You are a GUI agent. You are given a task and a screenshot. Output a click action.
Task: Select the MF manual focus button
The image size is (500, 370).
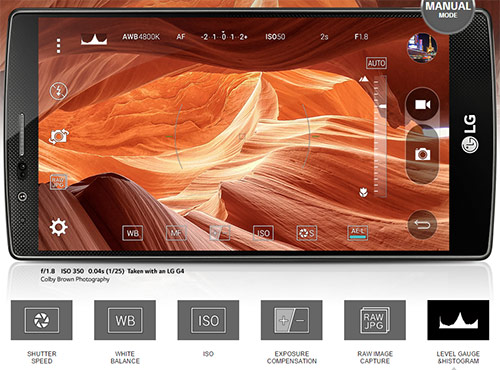pos(176,233)
